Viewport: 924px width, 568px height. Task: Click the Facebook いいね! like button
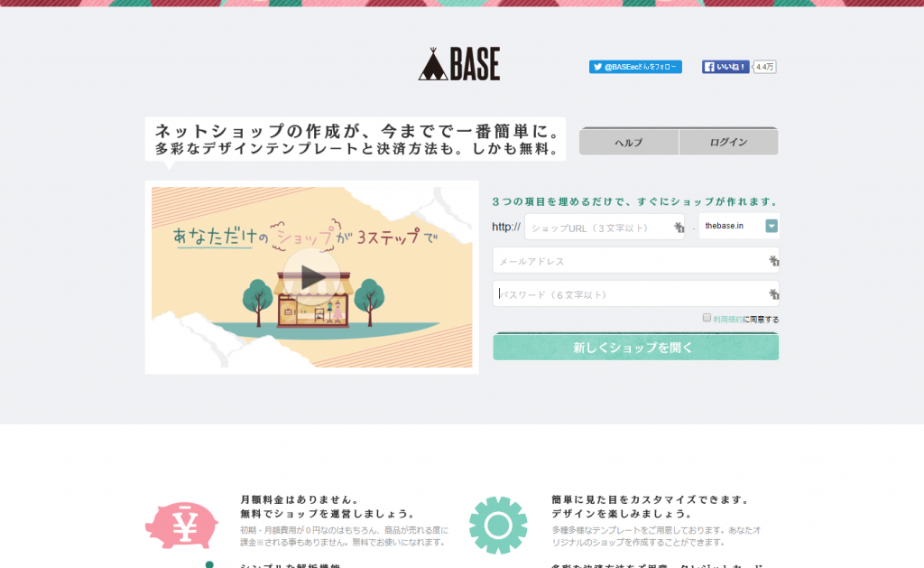725,67
